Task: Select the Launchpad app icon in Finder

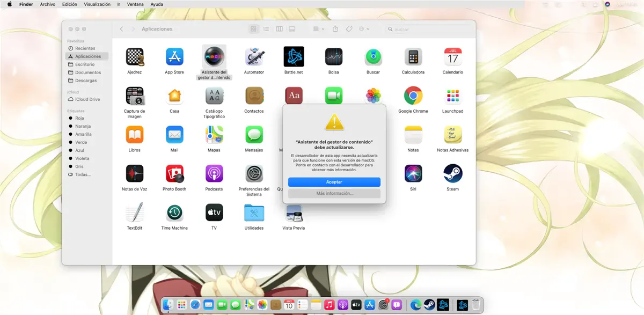Action: coord(453,96)
